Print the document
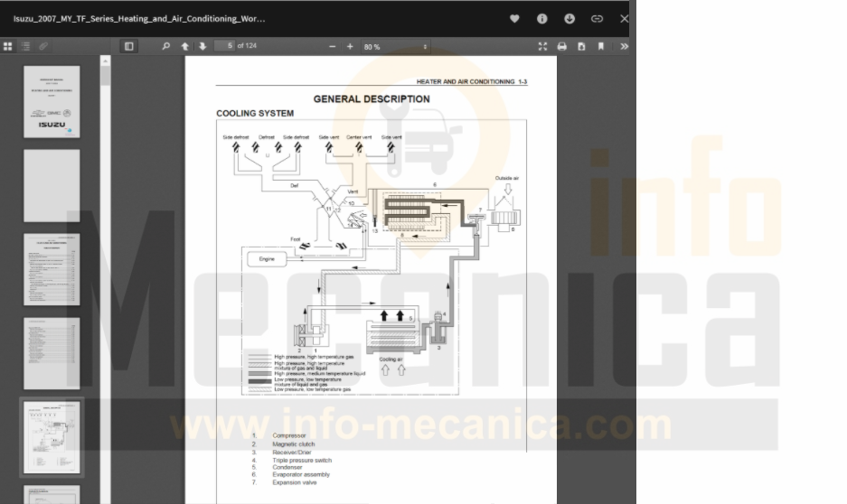 [561, 46]
